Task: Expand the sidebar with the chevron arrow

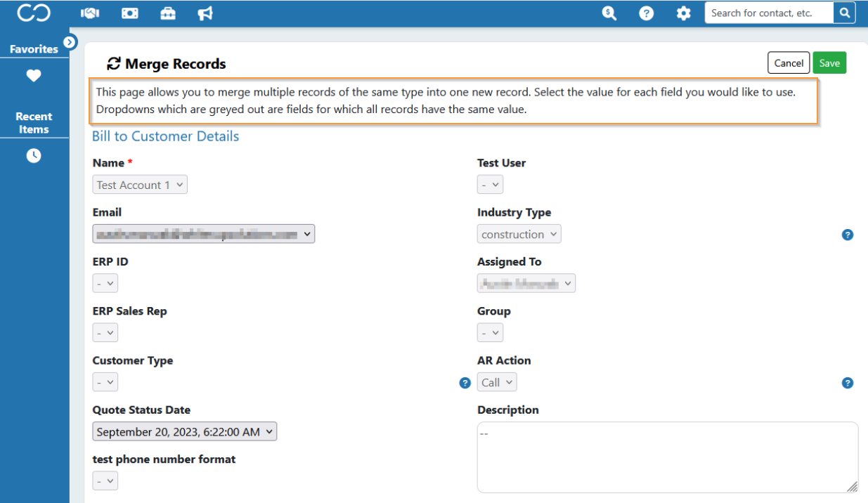Action: (x=70, y=42)
